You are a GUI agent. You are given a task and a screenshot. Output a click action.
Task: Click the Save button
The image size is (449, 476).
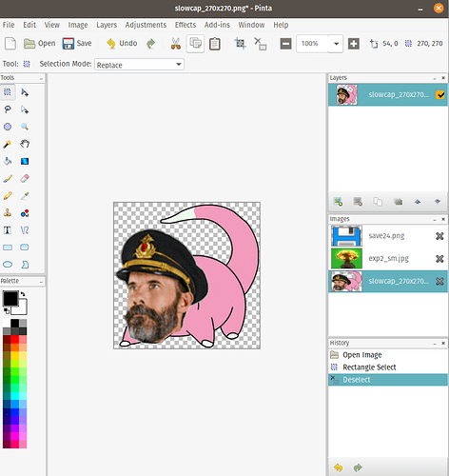(77, 44)
